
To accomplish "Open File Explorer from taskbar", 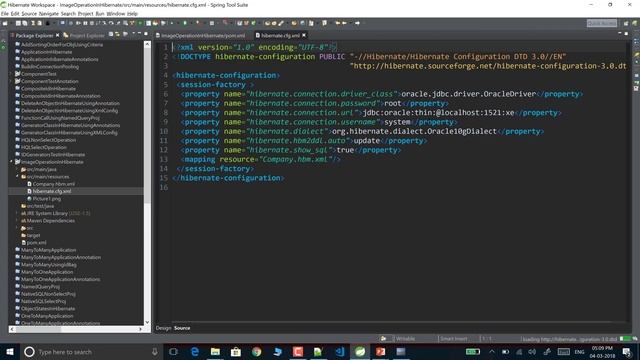I will pos(215,352).
